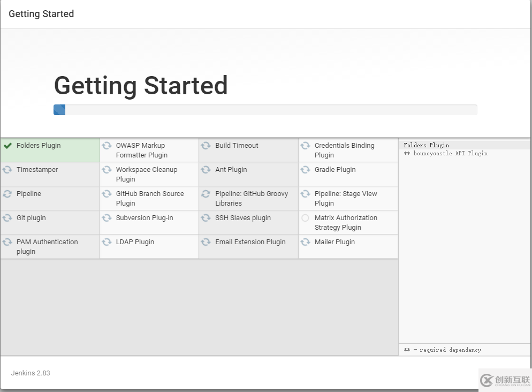Click the Email Extension Plugin label

pyautogui.click(x=250, y=242)
